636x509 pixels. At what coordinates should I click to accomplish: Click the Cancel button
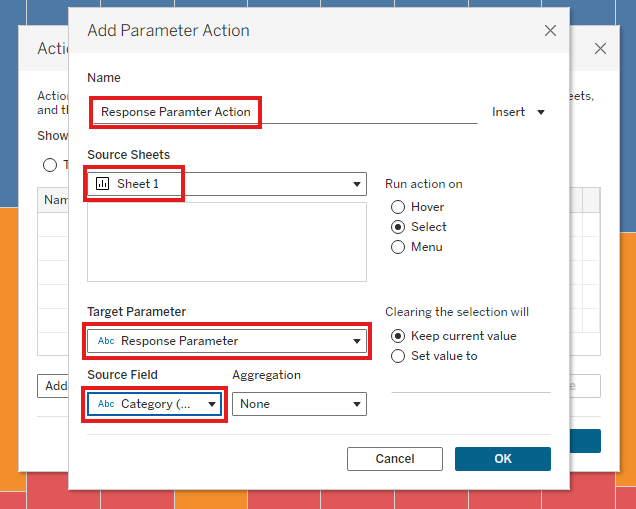click(395, 459)
